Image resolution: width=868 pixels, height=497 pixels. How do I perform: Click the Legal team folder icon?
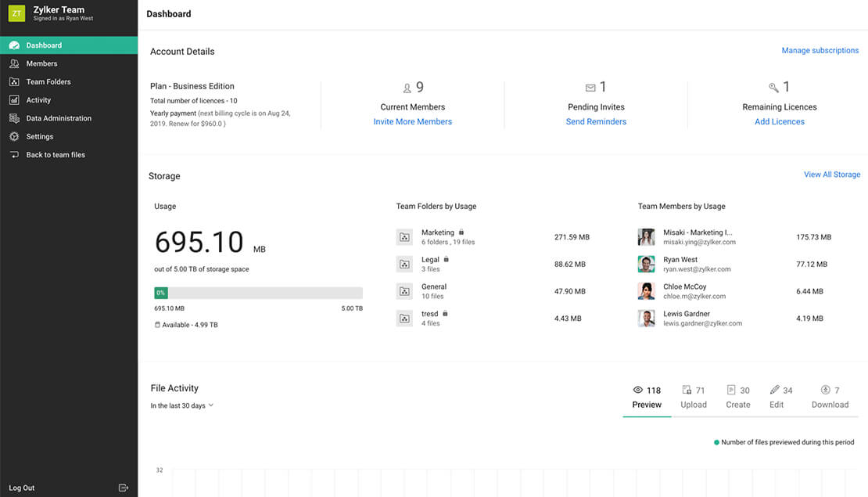pyautogui.click(x=404, y=264)
